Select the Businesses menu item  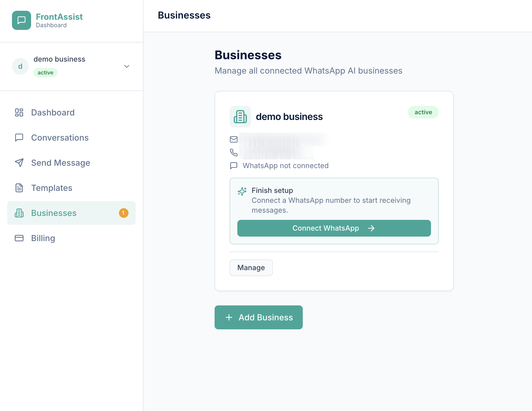point(71,213)
